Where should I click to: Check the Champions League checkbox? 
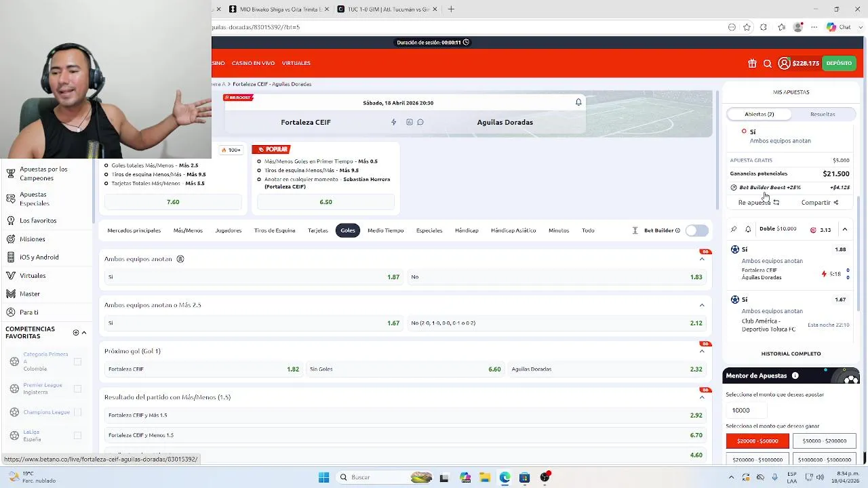coord(77,412)
